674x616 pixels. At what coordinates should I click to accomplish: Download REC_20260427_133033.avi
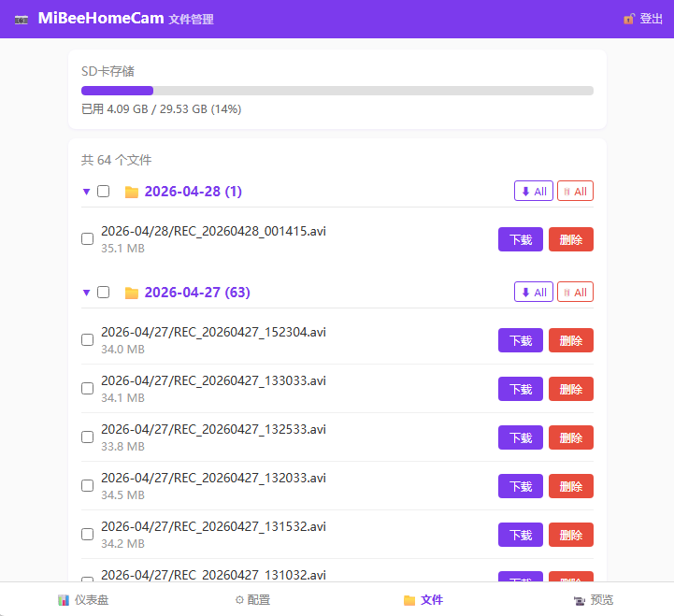pyautogui.click(x=521, y=389)
